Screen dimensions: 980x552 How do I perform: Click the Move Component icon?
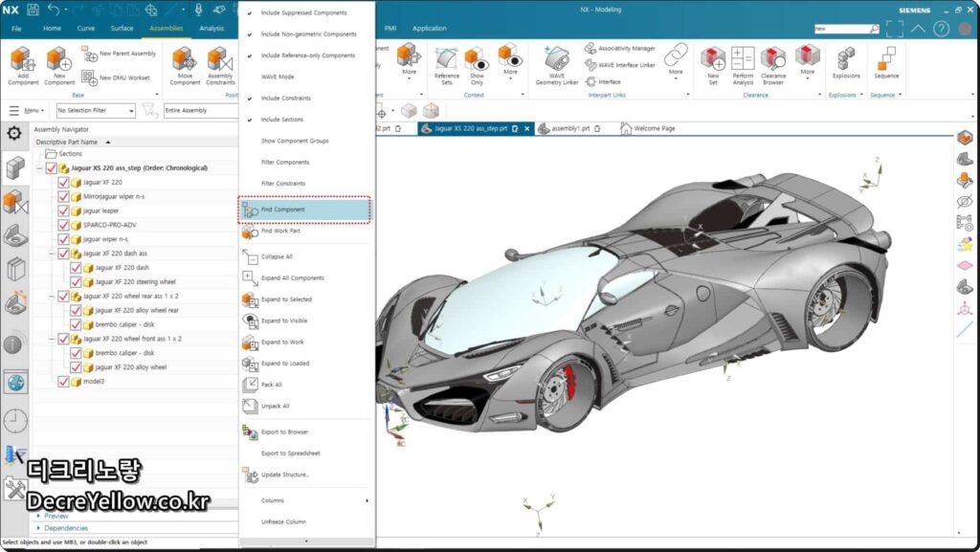click(x=185, y=59)
